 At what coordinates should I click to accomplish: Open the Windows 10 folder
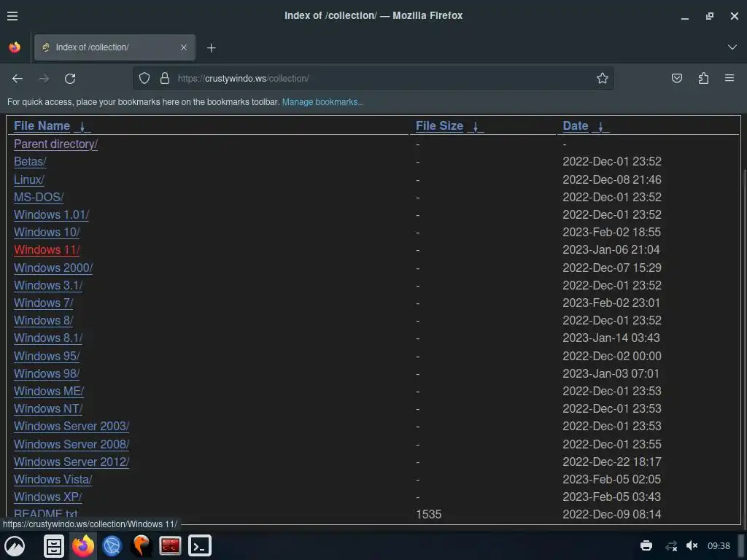coord(47,233)
